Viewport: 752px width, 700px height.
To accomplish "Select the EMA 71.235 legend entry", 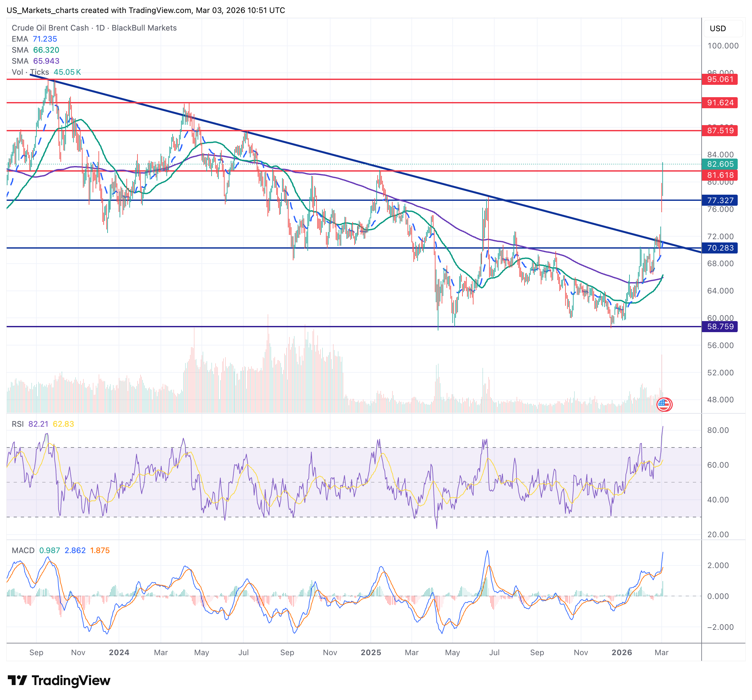I will 34,39.
